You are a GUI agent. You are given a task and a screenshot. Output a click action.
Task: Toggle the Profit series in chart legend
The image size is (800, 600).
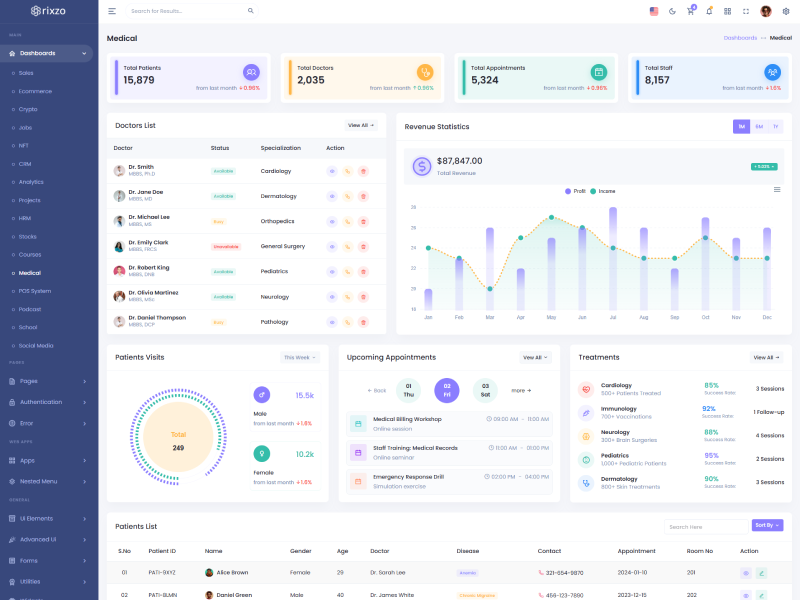pyautogui.click(x=575, y=190)
